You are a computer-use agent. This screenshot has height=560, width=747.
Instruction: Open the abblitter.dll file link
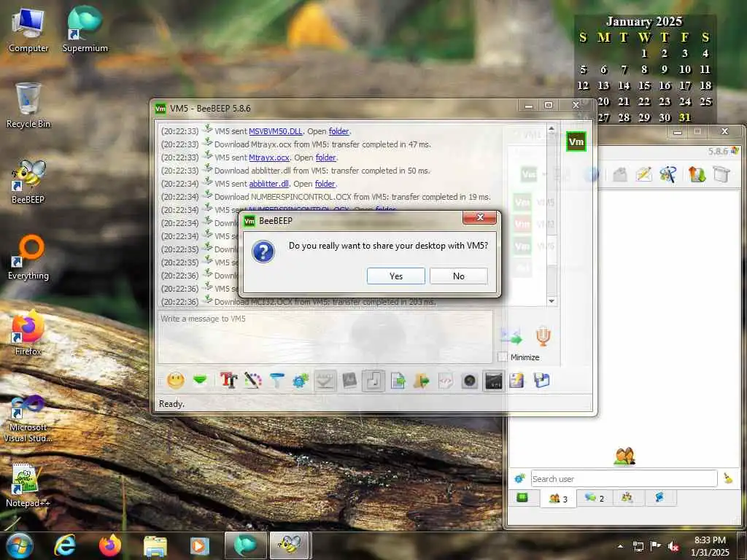pyautogui.click(x=268, y=184)
